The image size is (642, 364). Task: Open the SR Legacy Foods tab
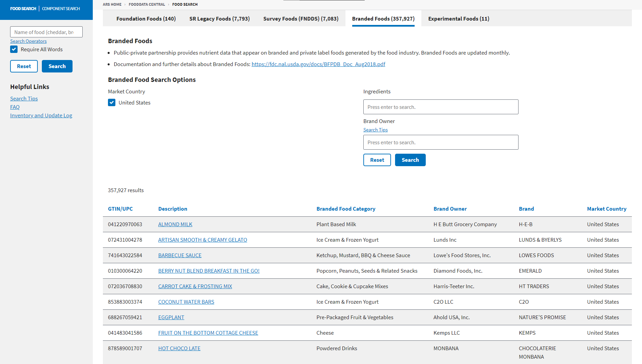(x=219, y=19)
